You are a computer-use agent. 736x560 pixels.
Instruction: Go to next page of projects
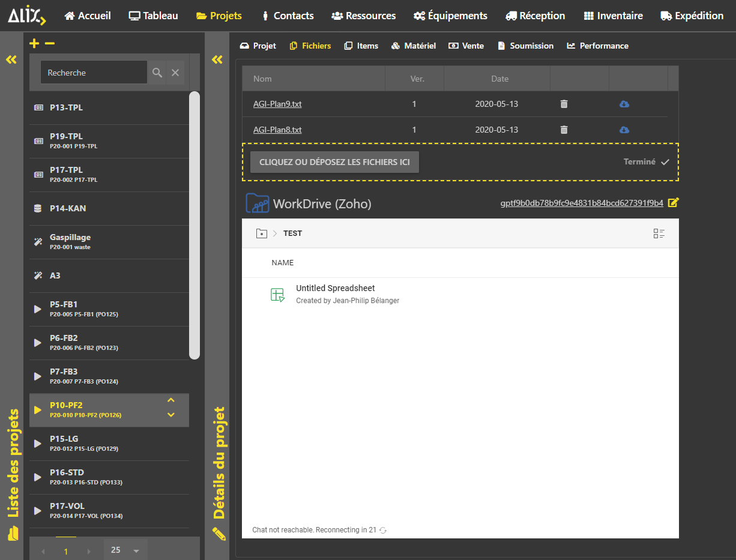coord(89,552)
